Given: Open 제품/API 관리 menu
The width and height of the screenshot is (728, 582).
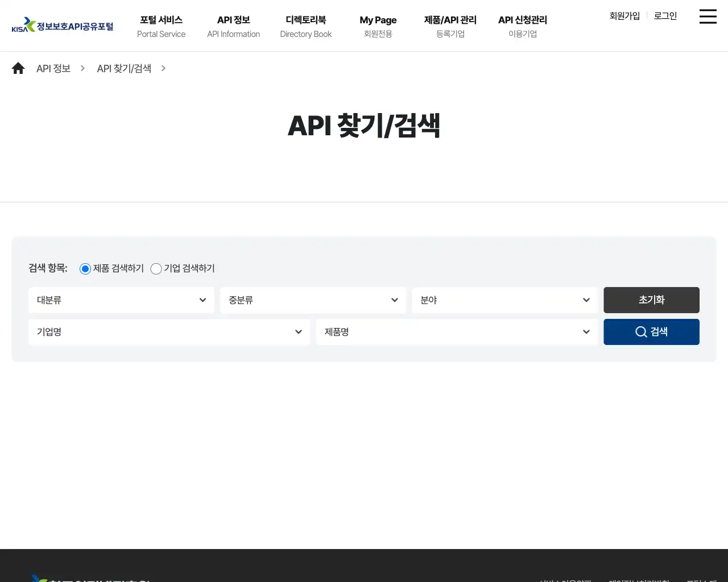Looking at the screenshot, I should [x=450, y=26].
